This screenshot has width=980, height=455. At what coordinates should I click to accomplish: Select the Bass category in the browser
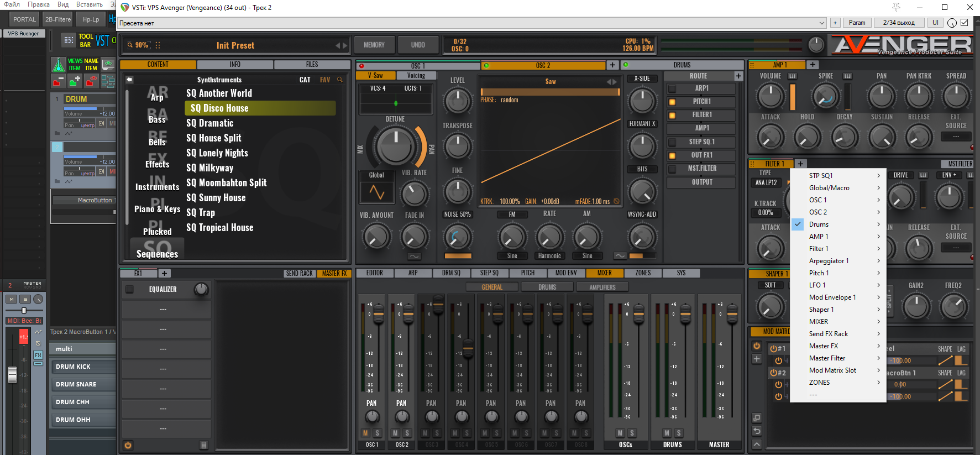coord(157,119)
